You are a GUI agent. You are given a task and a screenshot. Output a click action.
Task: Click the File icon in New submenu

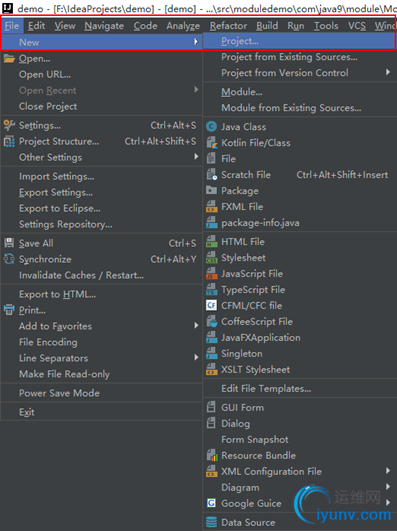[211, 158]
